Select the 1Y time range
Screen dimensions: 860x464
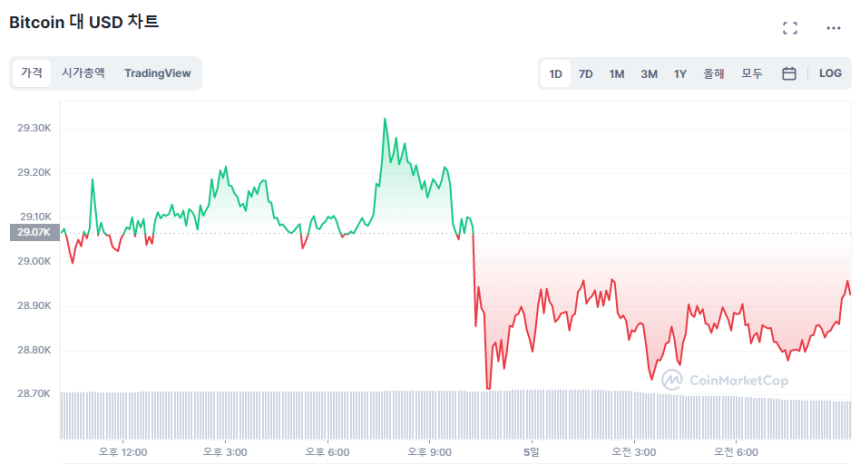pyautogui.click(x=680, y=73)
